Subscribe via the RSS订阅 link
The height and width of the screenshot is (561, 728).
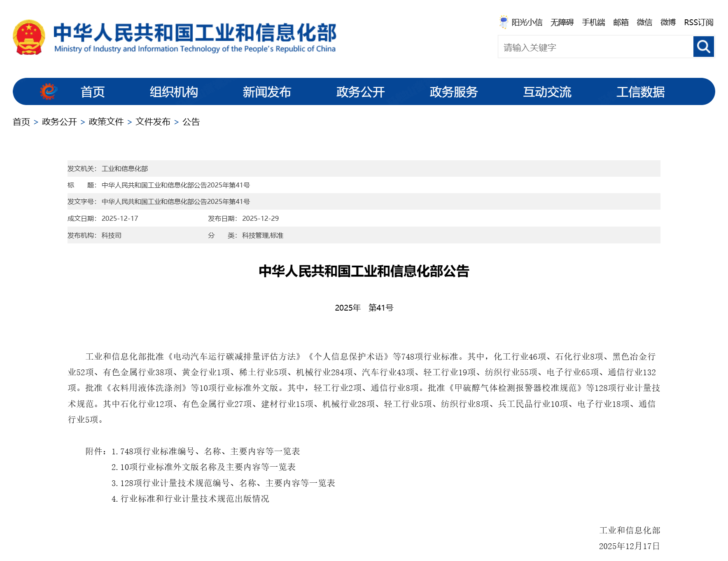click(x=698, y=22)
